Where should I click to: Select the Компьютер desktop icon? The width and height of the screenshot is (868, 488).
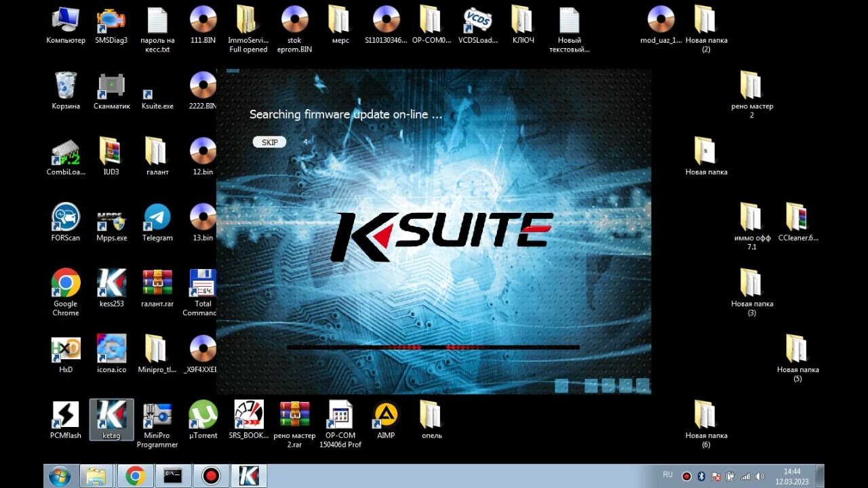66,24
